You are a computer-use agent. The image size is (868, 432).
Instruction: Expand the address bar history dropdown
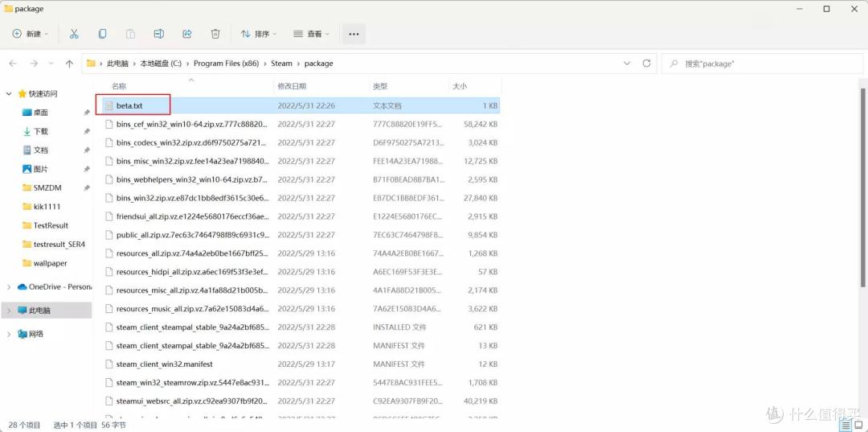pos(627,63)
